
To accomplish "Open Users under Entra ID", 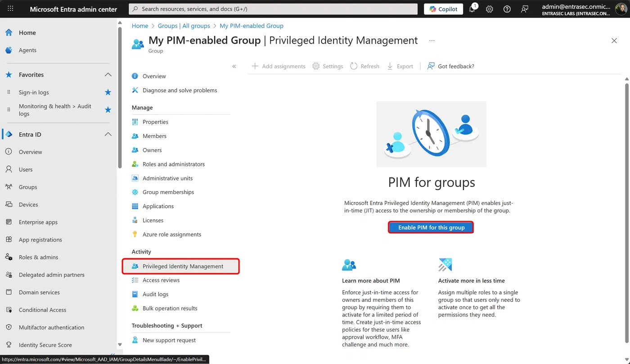I will pyautogui.click(x=26, y=169).
